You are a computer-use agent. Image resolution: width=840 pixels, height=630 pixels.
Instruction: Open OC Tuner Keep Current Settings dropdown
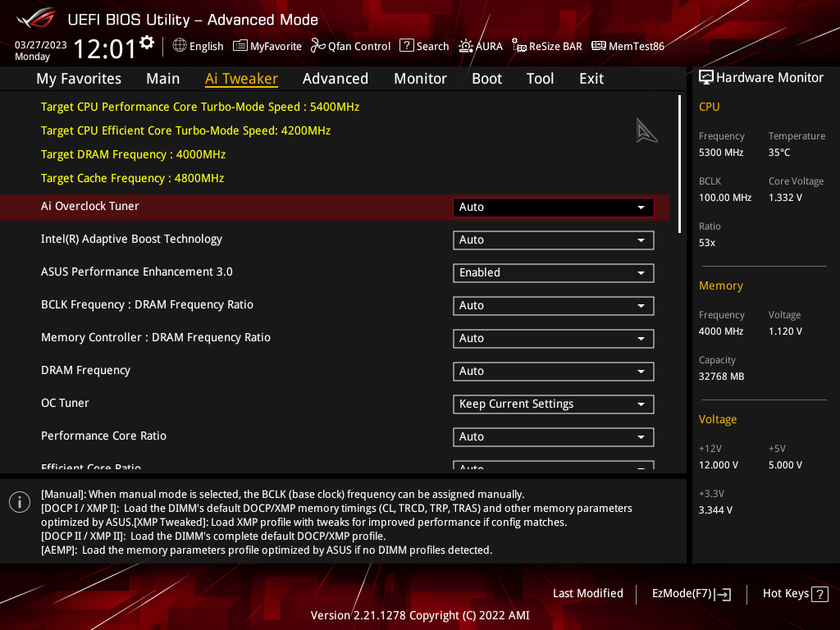click(554, 404)
